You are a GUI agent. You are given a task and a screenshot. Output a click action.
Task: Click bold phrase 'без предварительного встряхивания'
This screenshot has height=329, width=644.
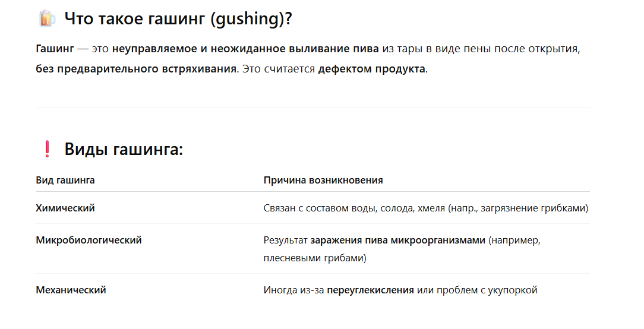[137, 69]
